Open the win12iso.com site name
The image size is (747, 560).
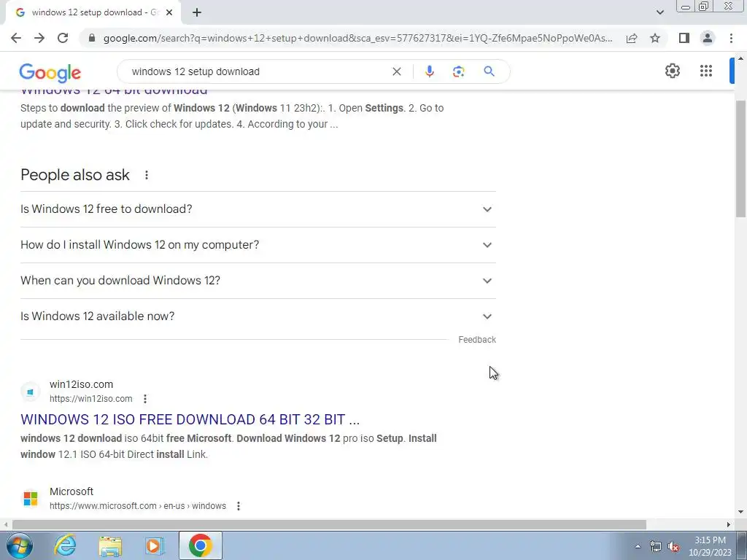[82, 384]
